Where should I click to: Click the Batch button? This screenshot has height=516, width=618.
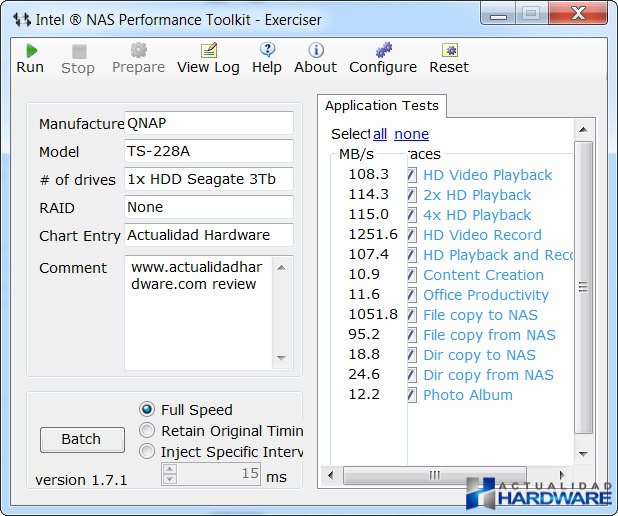(x=81, y=439)
